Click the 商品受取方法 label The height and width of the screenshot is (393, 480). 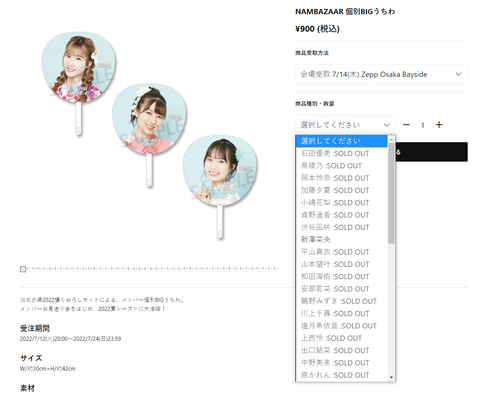tap(312, 53)
